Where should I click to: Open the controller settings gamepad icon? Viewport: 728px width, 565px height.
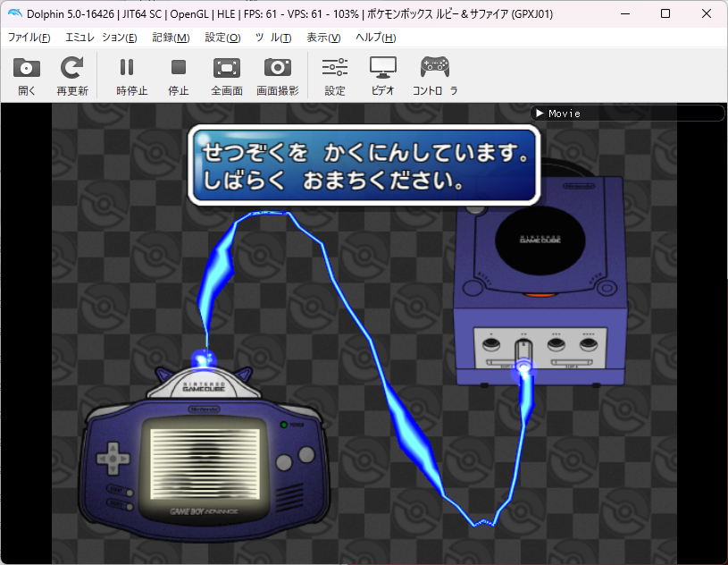coord(435,67)
